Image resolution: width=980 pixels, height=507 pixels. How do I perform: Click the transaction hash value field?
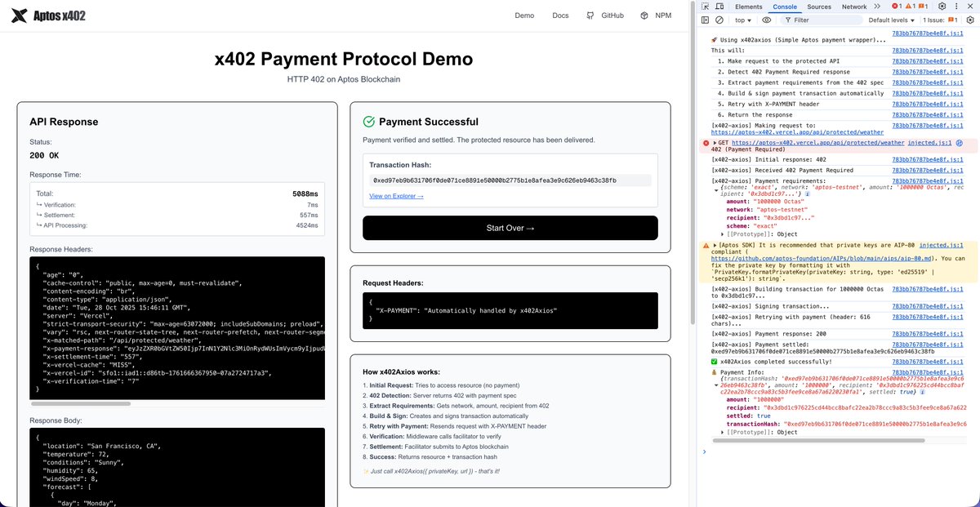510,180
